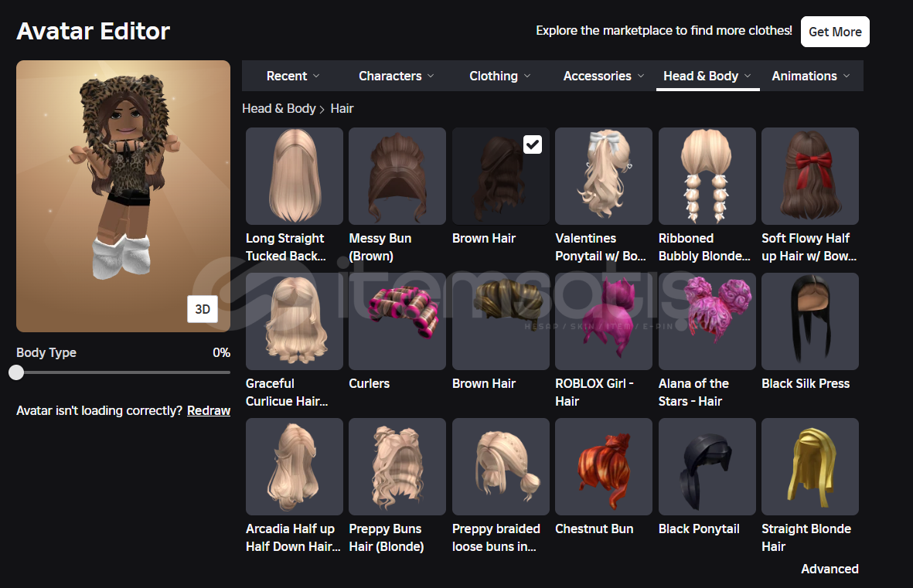Screen dimensions: 913x588
Task: Click the Body Type 0% value
Action: tap(221, 353)
